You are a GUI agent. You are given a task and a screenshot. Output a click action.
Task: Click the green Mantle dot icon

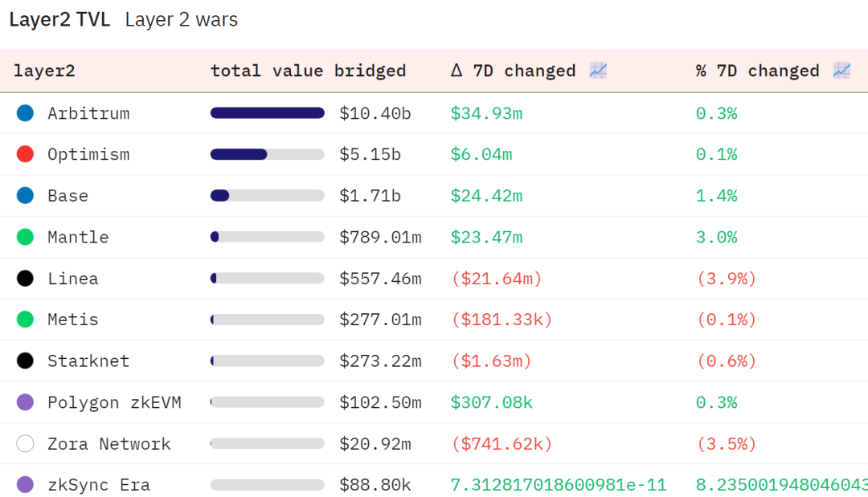click(x=25, y=237)
